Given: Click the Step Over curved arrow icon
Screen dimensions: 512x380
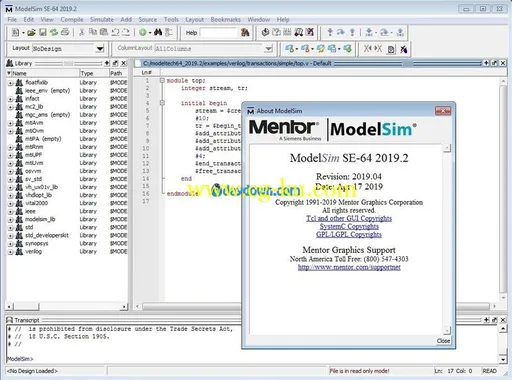Looking at the screenshot, I should 341,32.
